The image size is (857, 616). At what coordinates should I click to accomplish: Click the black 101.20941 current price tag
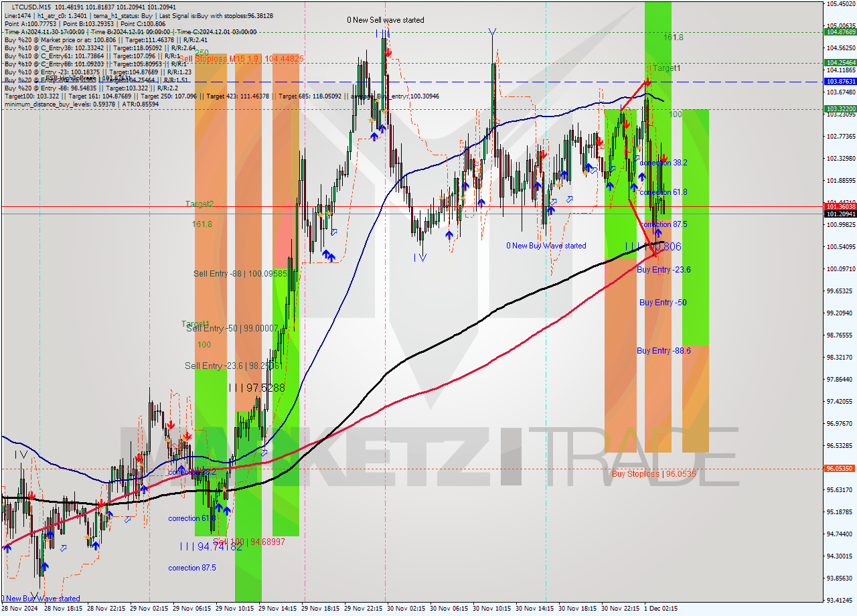(840, 214)
